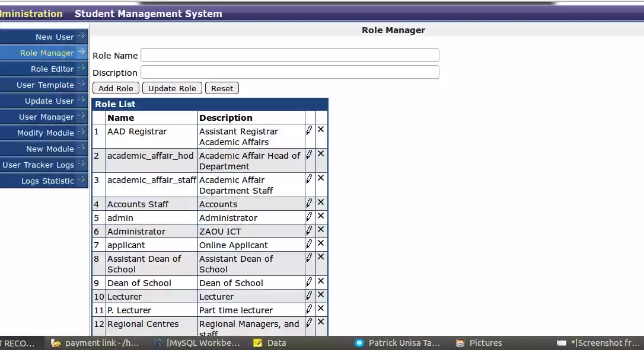Delete the Dean of School role

tap(321, 282)
